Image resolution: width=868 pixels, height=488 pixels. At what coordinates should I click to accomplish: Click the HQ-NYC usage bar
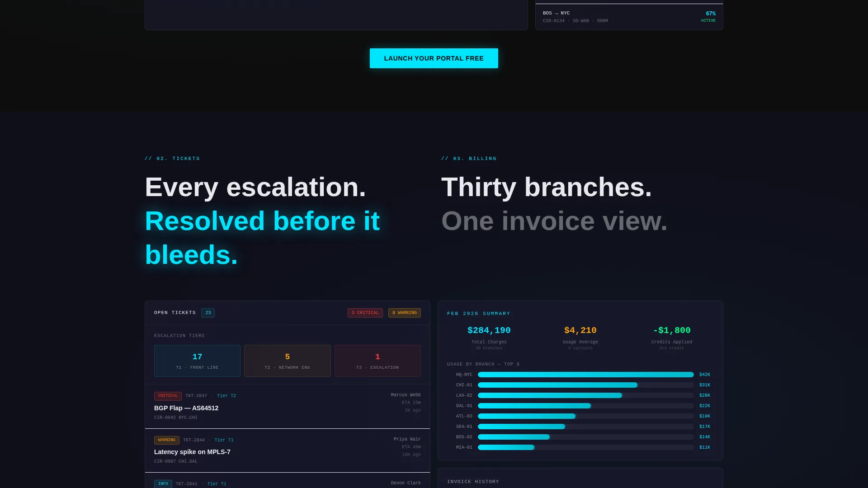tap(585, 375)
